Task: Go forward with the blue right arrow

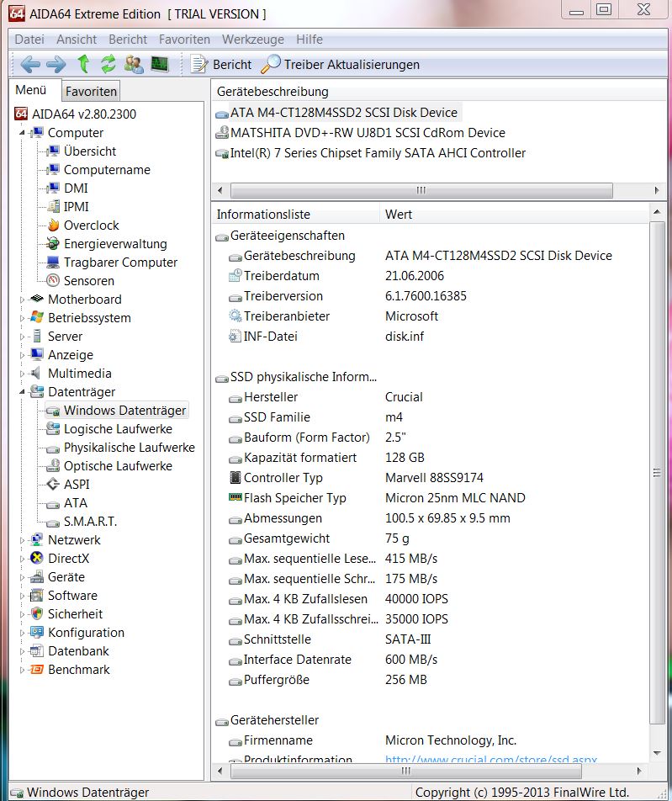Action: click(x=56, y=64)
